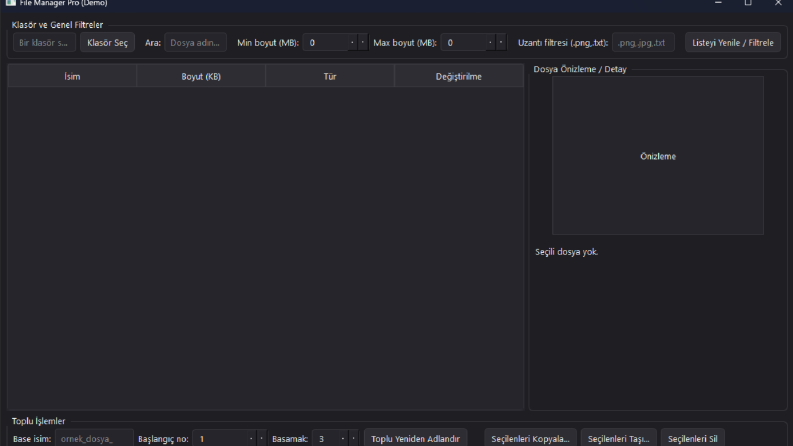Click Toplu Yeniden Adlandır button
Image resolution: width=793 pixels, height=446 pixels.
click(x=415, y=439)
